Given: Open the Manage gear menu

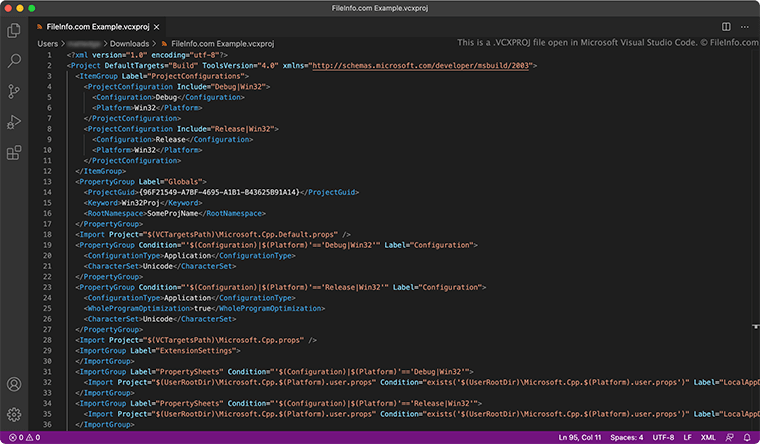Looking at the screenshot, I should click(14, 414).
